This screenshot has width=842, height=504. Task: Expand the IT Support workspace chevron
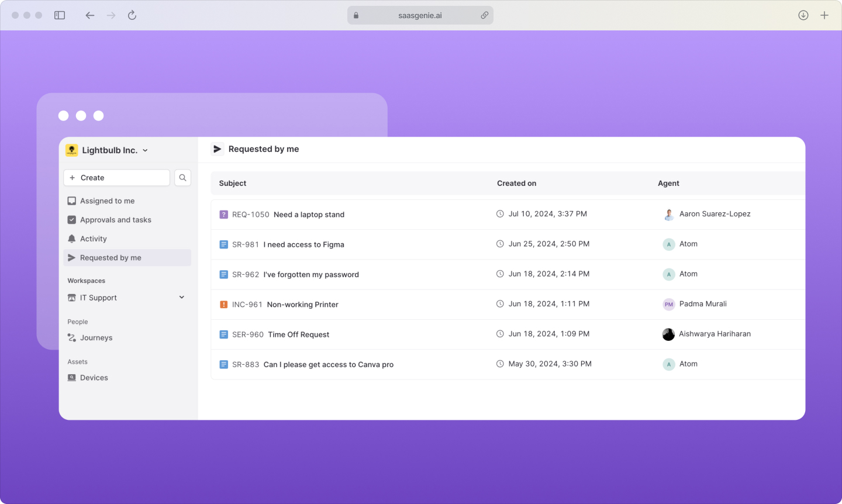click(182, 297)
